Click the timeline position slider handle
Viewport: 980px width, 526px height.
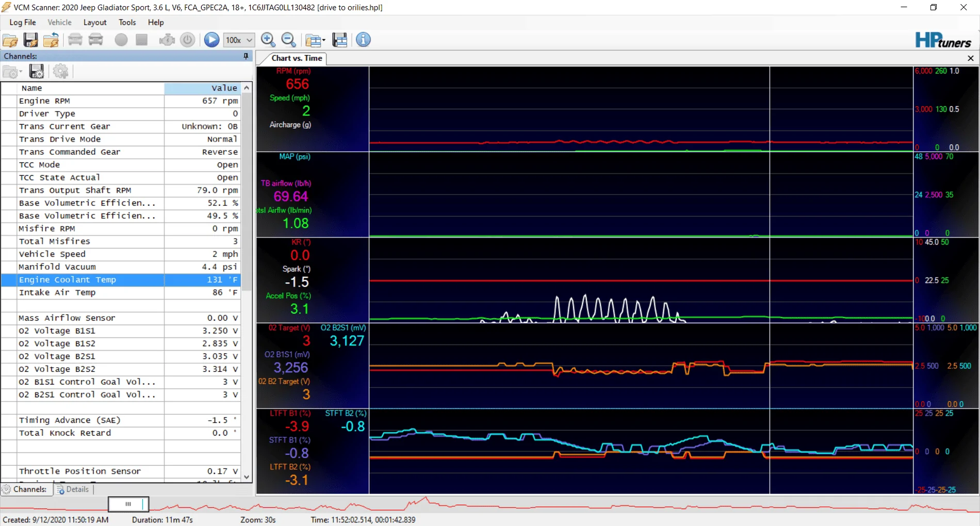click(x=128, y=504)
